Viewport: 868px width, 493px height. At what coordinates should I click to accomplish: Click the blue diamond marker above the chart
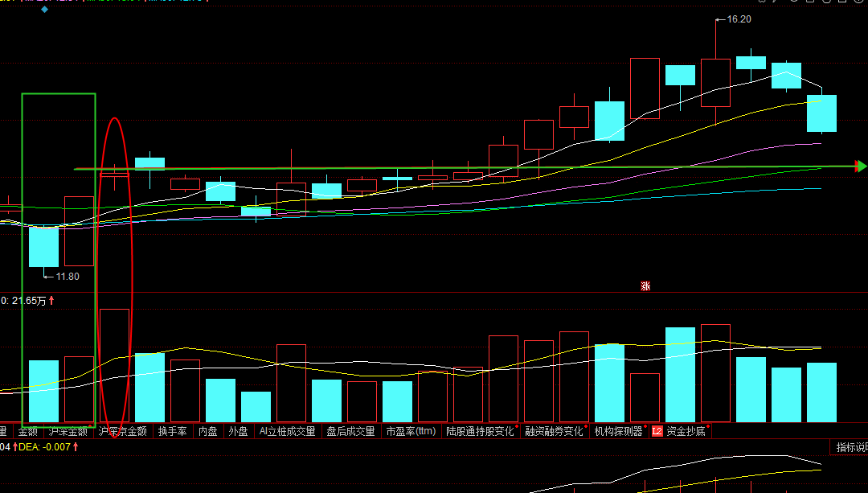(45, 10)
